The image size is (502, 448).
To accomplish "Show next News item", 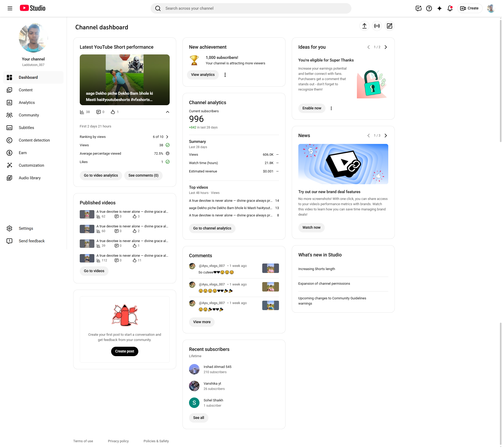I will (386, 136).
